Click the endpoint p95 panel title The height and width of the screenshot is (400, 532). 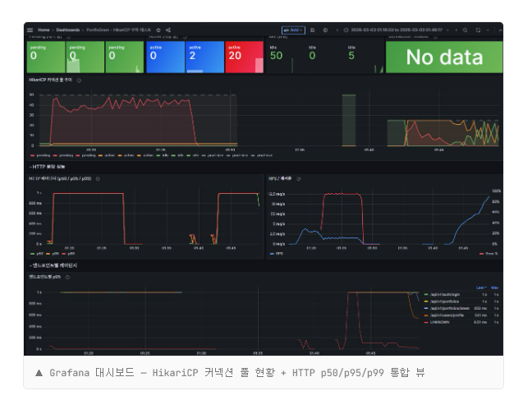pyautogui.click(x=45, y=277)
